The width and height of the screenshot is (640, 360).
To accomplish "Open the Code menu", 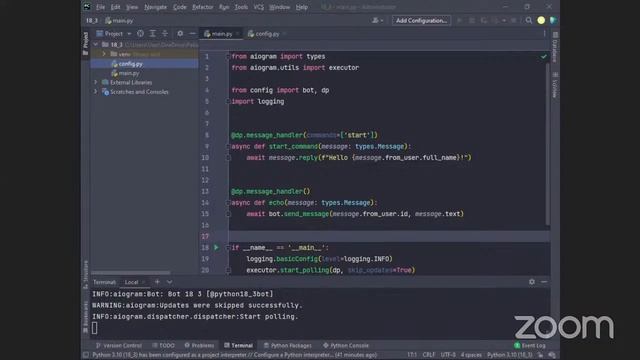I will pyautogui.click(x=180, y=7).
